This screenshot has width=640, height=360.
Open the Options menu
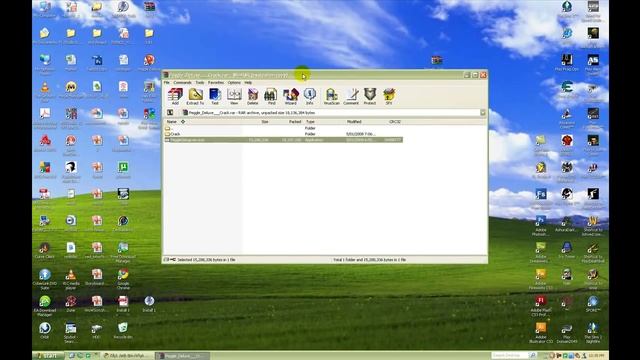[234, 82]
